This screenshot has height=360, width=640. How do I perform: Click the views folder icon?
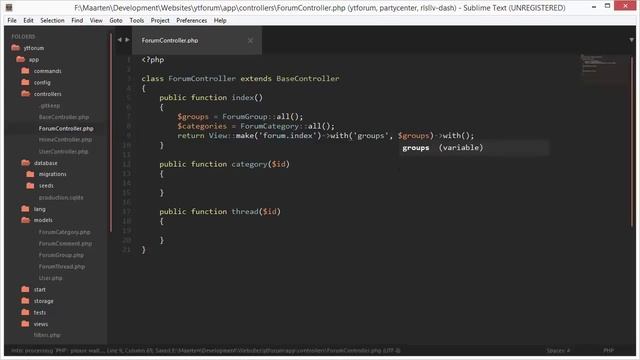(x=25, y=324)
